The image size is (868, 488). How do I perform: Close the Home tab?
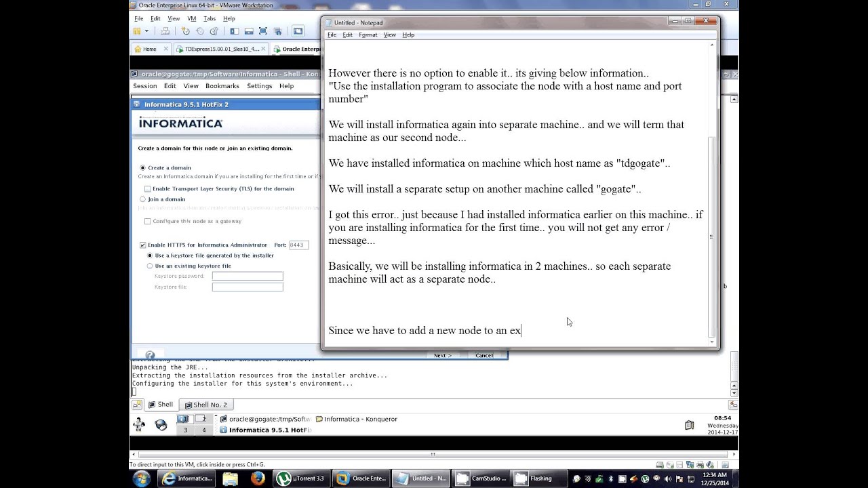(x=165, y=49)
